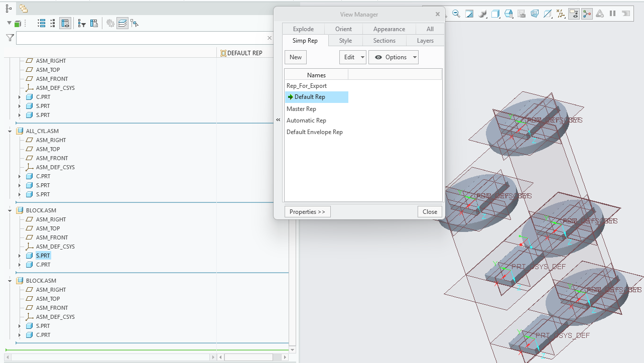Open the Options dropdown in View Manager
This screenshot has height=363, width=644.
(394, 57)
